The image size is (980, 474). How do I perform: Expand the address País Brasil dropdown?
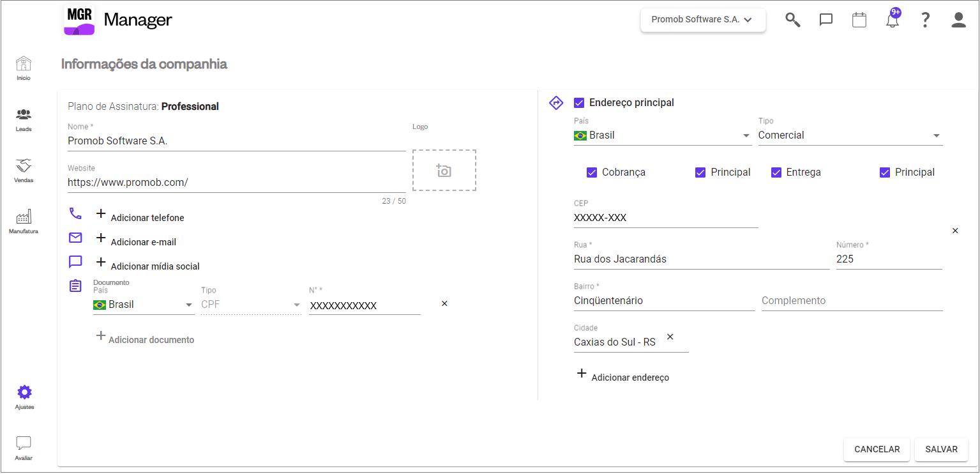pos(663,135)
